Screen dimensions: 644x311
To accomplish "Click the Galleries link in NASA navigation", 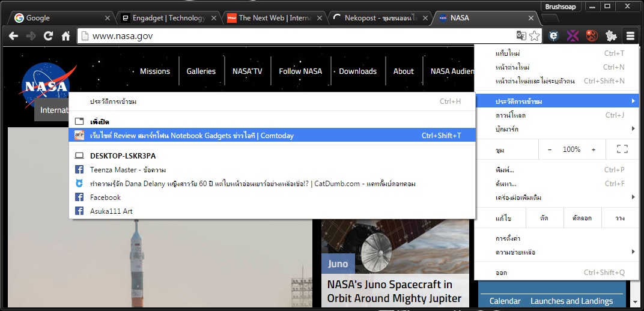I will [x=201, y=71].
